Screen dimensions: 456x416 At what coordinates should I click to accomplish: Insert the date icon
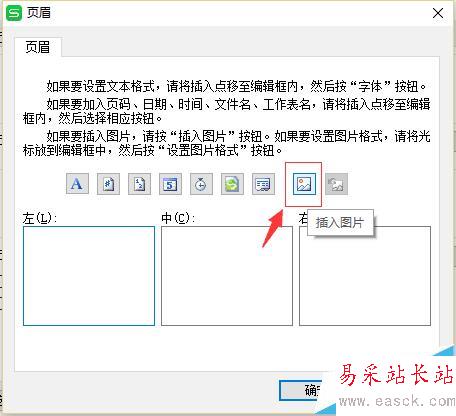tap(170, 184)
